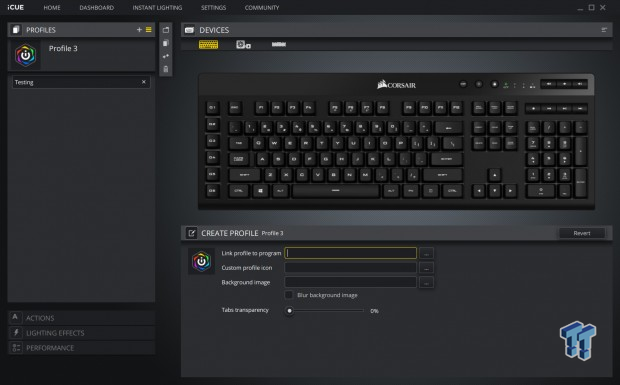620x385 pixels.
Task: Browse for program to link profile
Action: (426, 253)
